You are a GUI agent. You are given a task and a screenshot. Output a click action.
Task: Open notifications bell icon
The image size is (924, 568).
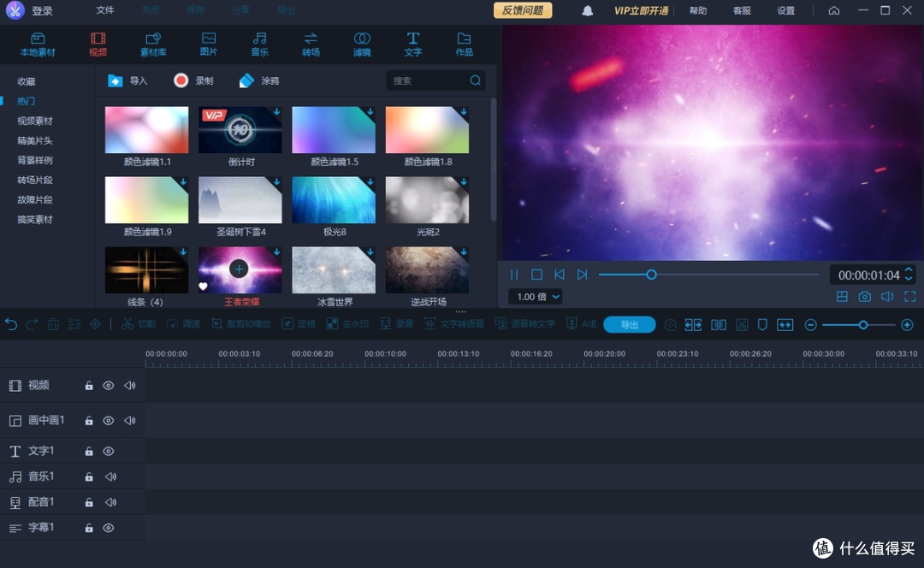587,10
